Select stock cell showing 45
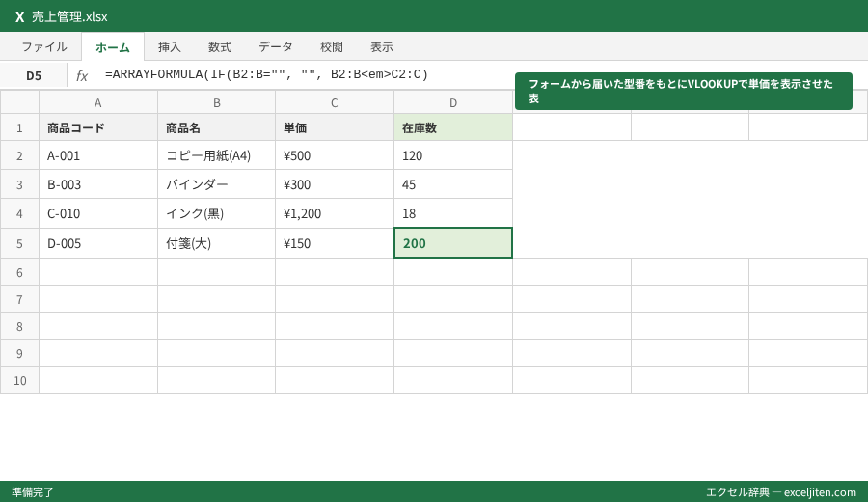 point(453,184)
